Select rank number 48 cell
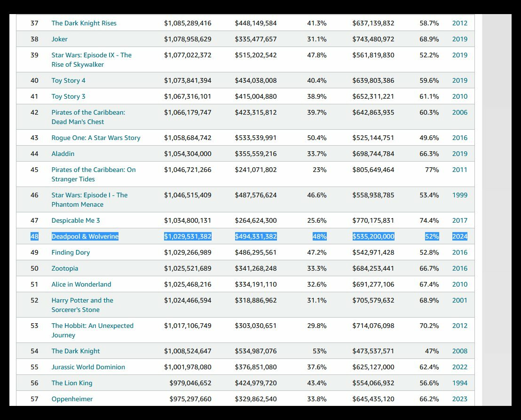This screenshot has height=420, width=521. [x=34, y=236]
